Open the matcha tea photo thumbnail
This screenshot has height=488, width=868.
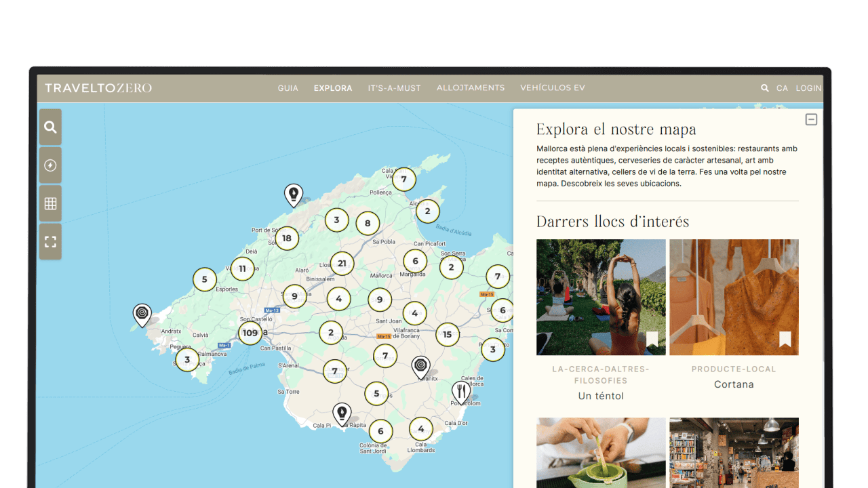pos(601,452)
